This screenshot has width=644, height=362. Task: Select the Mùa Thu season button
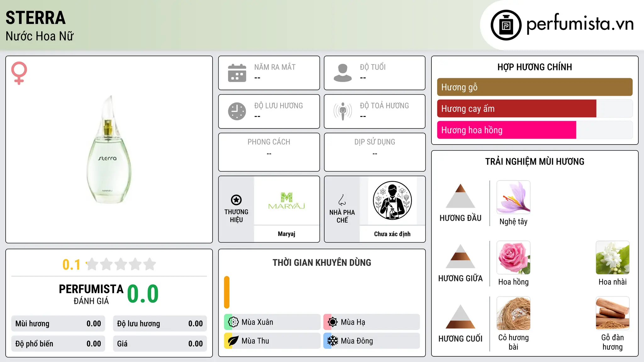(x=272, y=341)
